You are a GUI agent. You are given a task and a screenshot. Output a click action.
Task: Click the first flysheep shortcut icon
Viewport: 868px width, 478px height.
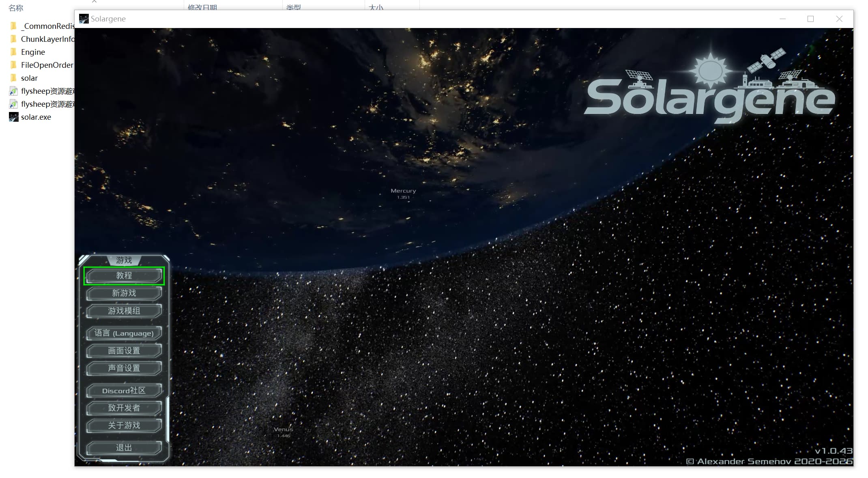[x=14, y=91]
